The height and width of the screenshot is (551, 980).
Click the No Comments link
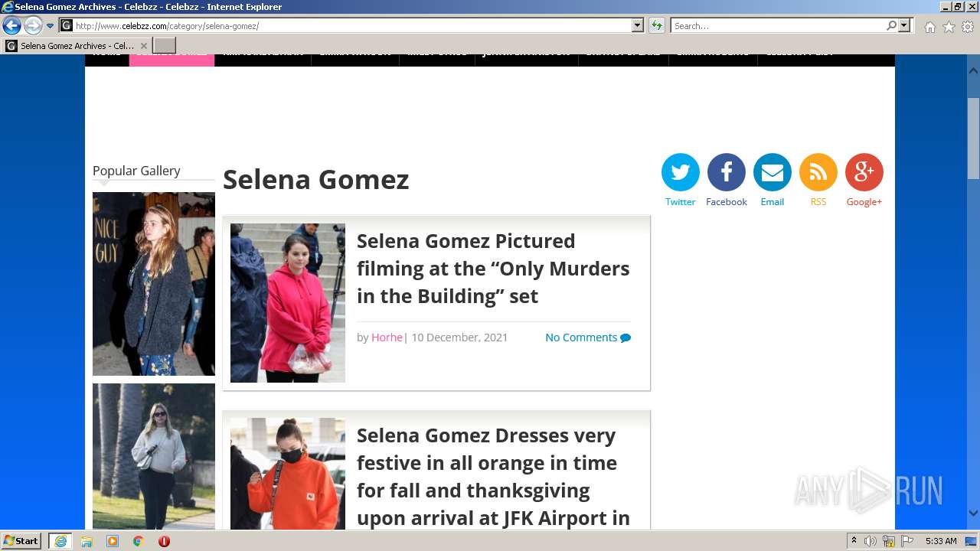point(581,337)
